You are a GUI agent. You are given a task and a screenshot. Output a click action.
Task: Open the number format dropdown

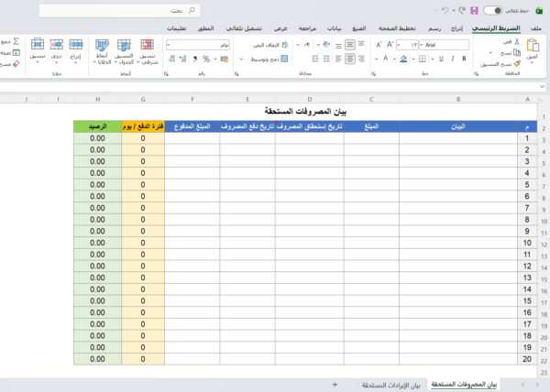pyautogui.click(x=170, y=43)
